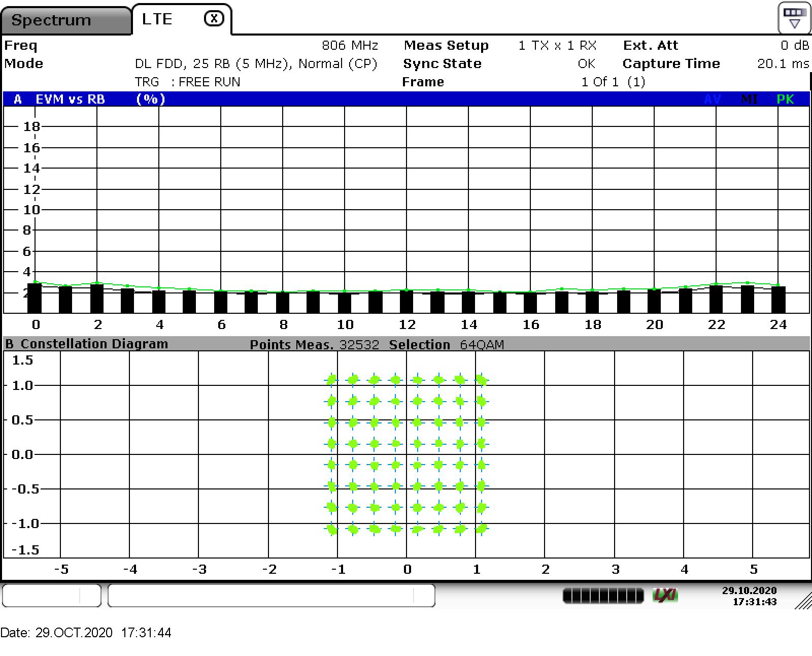The image size is (812, 656).
Task: Select the B Constellation Diagram title
Action: click(x=87, y=344)
